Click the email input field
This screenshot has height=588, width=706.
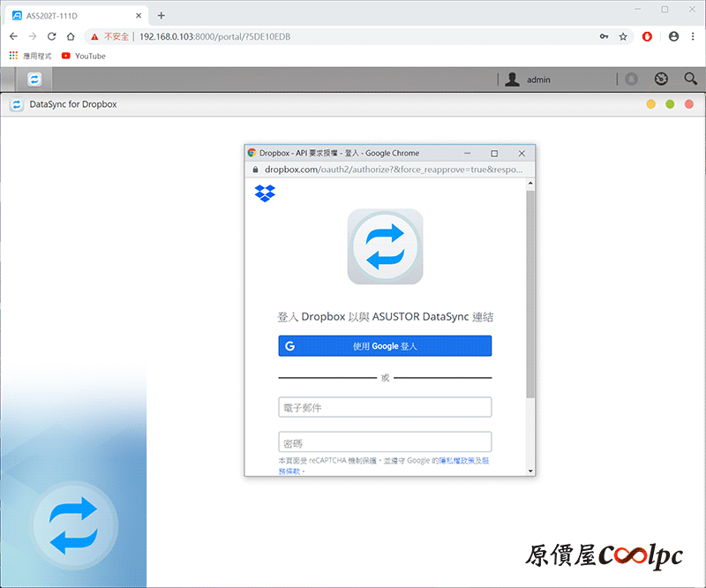(385, 407)
